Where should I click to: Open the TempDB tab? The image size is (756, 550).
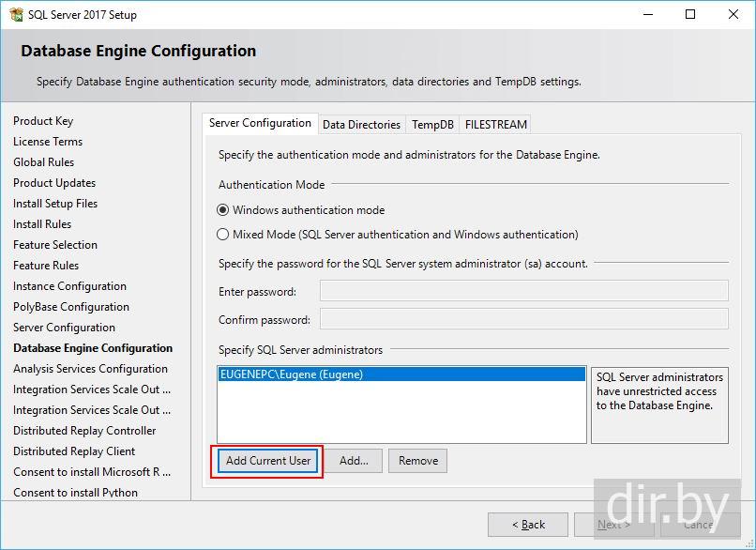(x=432, y=125)
